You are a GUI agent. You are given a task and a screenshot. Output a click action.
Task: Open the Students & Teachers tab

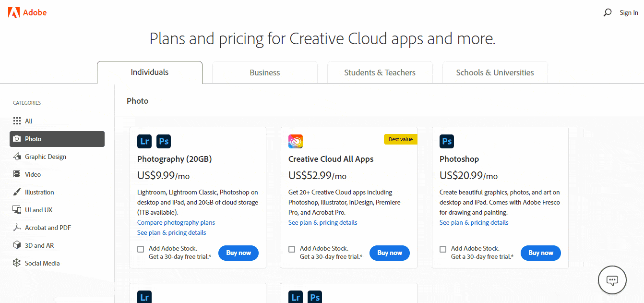[380, 73]
